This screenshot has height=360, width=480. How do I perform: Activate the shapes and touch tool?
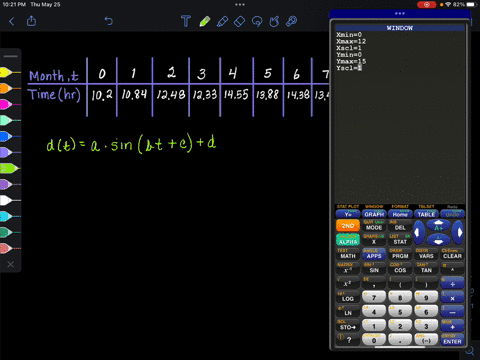[x=274, y=22]
